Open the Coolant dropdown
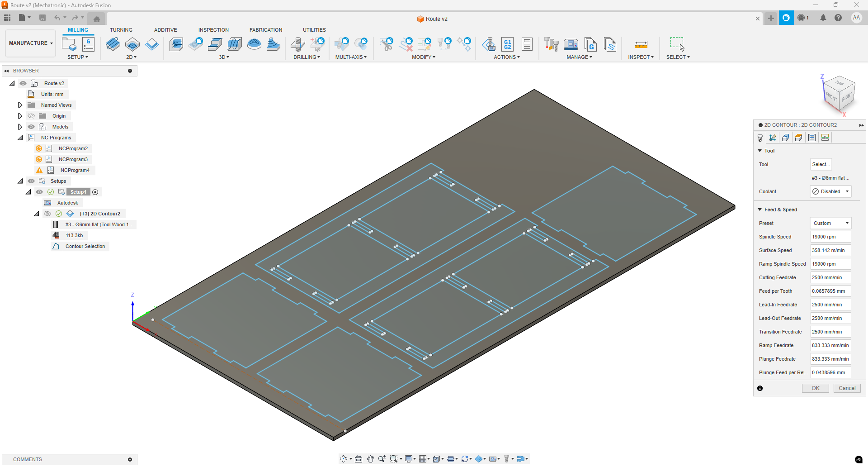This screenshot has height=467, width=868. (830, 191)
